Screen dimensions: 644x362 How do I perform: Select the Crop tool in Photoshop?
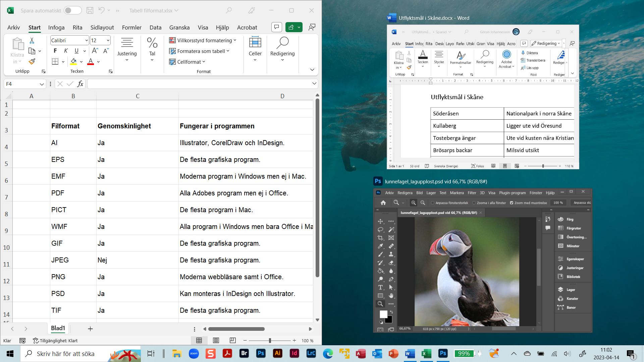pyautogui.click(x=380, y=238)
